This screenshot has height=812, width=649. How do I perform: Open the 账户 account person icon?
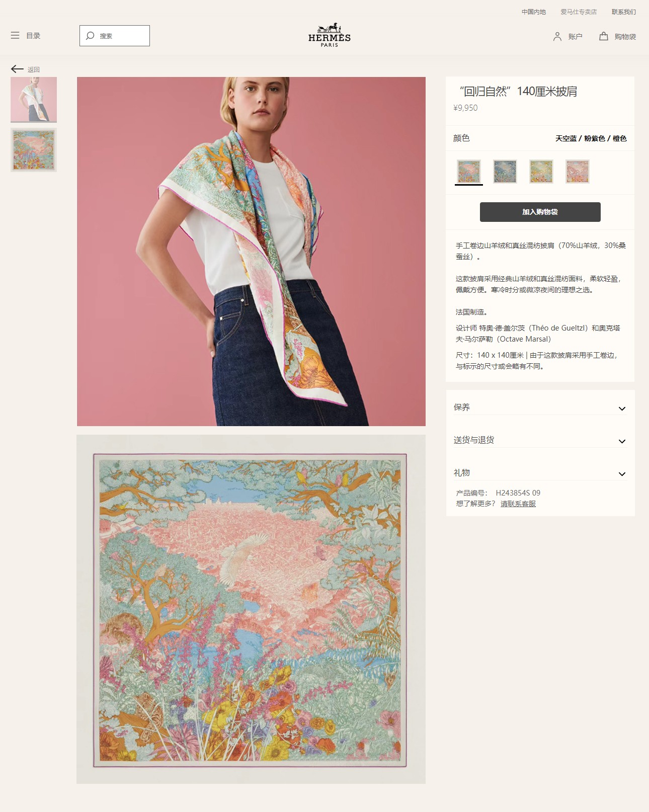pyautogui.click(x=557, y=36)
